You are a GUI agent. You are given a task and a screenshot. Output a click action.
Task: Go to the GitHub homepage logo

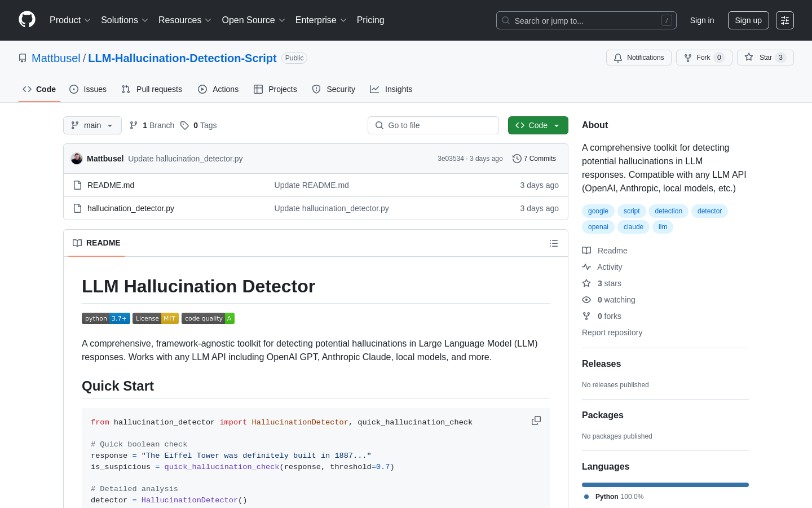pos(27,20)
